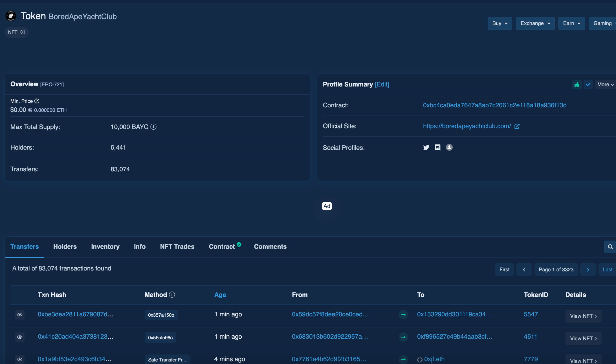The height and width of the screenshot is (364, 616).
Task: Click View NFT for token 5547
Action: (x=583, y=316)
